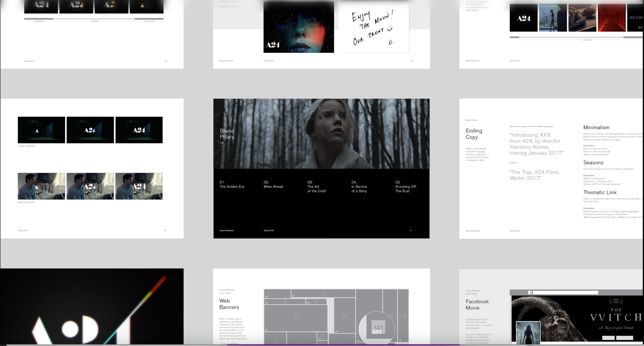Select the Under the Skin poster card
Image resolution: width=644 pixels, height=346 pixels.
(x=299, y=27)
